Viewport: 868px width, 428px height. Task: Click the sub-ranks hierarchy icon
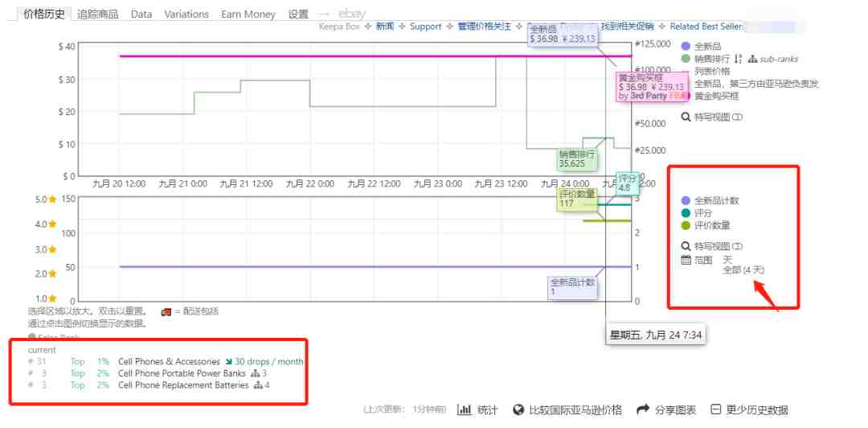click(x=752, y=59)
